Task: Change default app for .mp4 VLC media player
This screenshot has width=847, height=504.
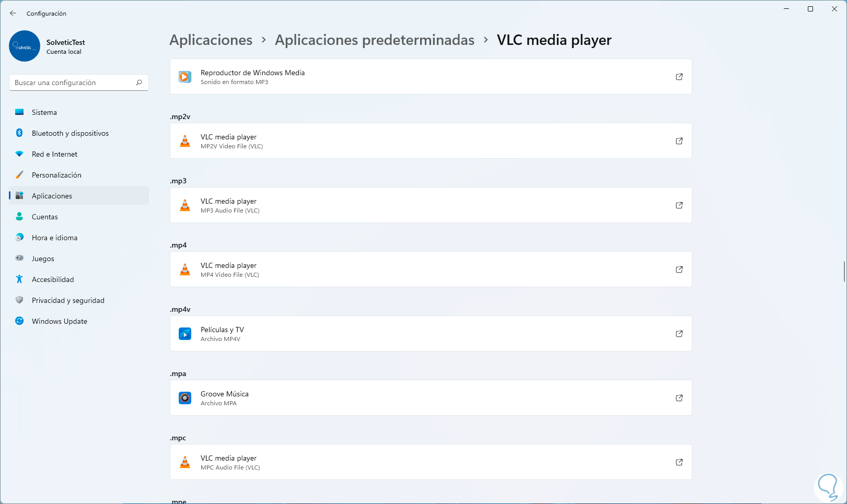Action: pos(431,269)
